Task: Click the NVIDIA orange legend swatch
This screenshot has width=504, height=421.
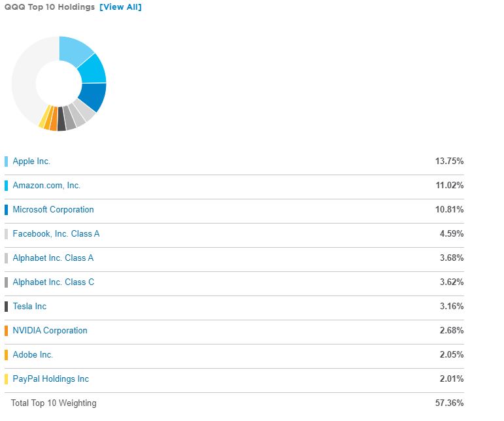Action: click(6, 330)
